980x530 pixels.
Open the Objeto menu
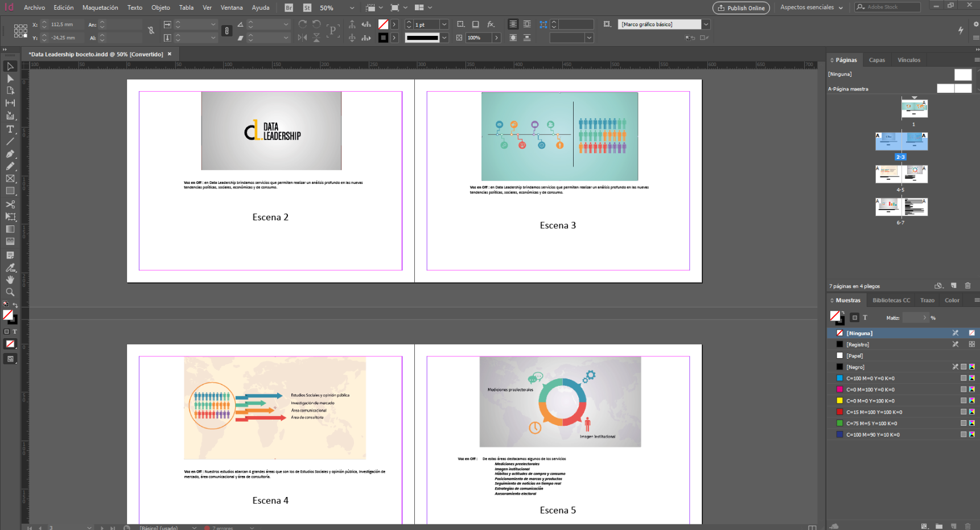[160, 7]
